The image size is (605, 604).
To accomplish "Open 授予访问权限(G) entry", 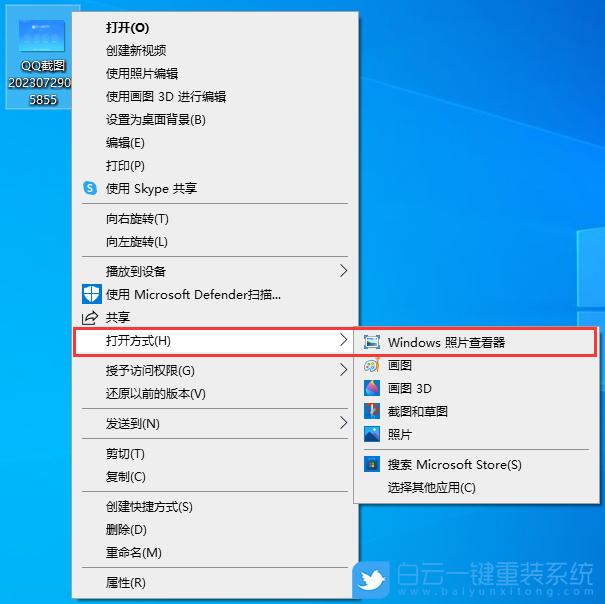I will pyautogui.click(x=215, y=371).
